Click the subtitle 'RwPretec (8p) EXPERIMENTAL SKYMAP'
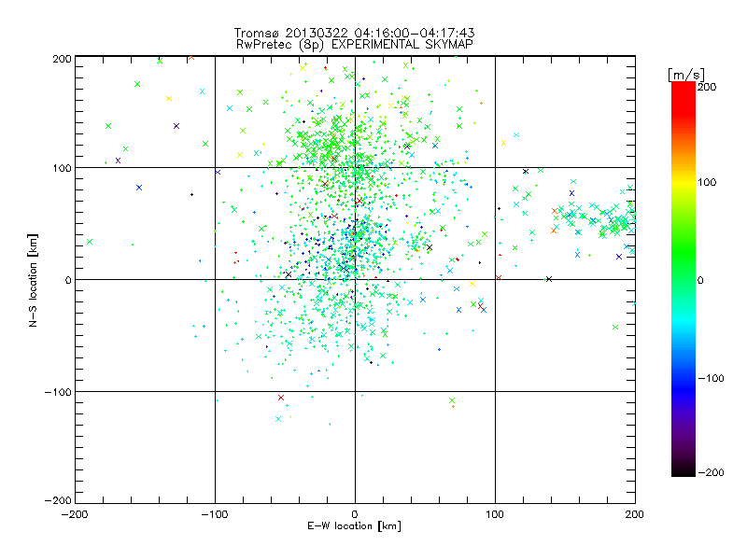Screen dimensions: 747x560 tap(355, 45)
